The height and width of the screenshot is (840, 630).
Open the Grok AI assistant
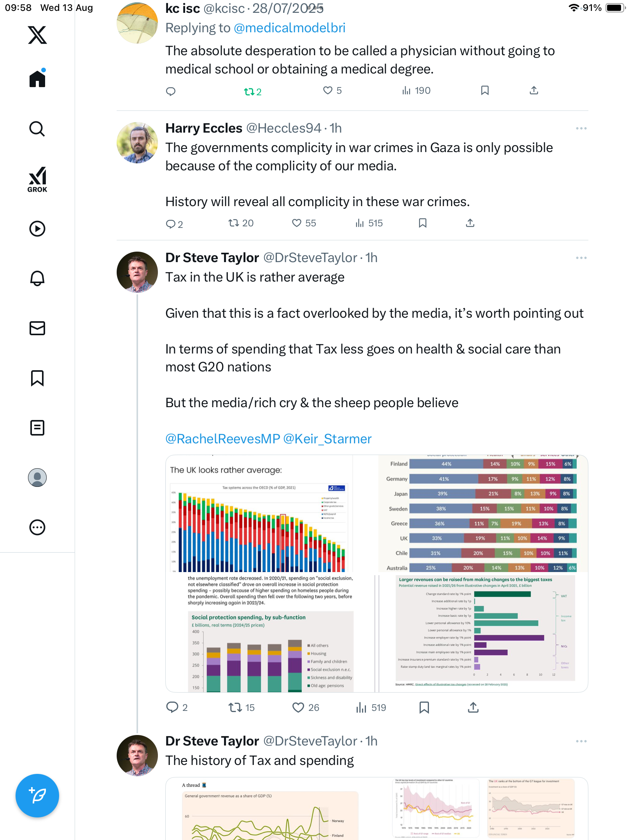(37, 180)
